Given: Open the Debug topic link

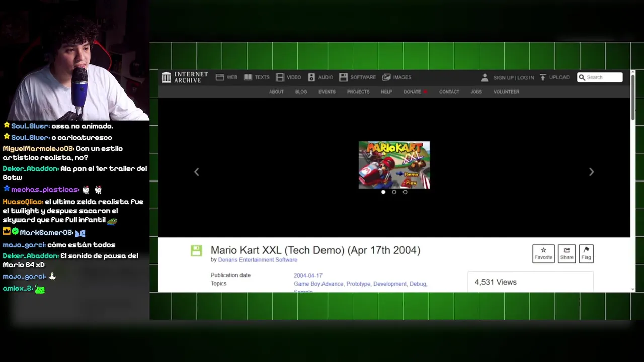Looking at the screenshot, I should (x=418, y=284).
